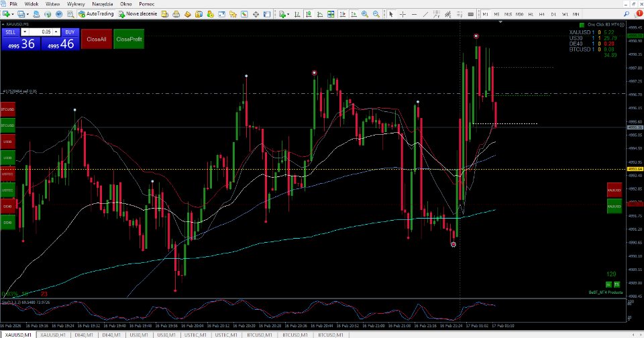Increase lot size with the up arrow
Image resolution: width=644 pixels, height=338 pixels.
(x=56, y=32)
